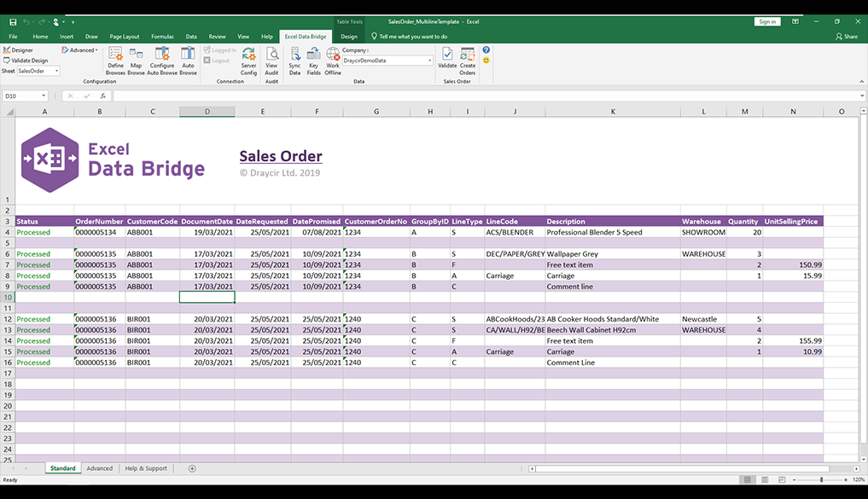Click the Create Orders button
Screen dimensions: 868x499
[467, 61]
